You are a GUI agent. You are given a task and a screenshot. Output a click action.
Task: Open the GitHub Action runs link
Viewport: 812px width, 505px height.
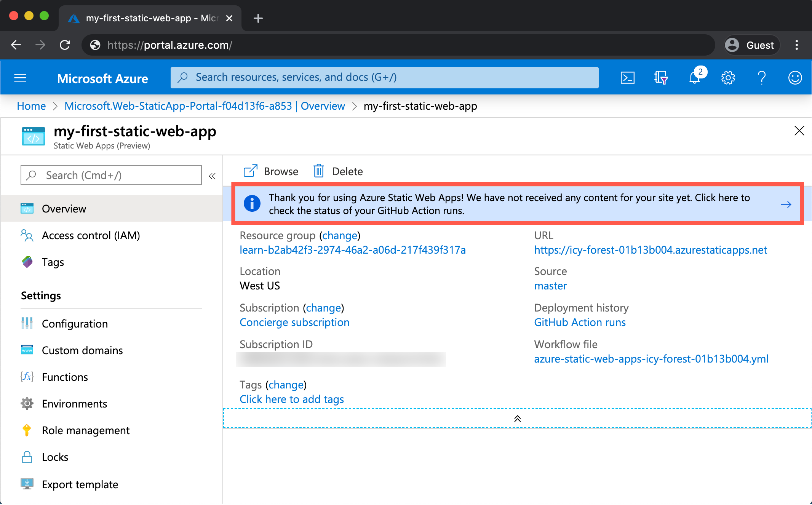[580, 322]
